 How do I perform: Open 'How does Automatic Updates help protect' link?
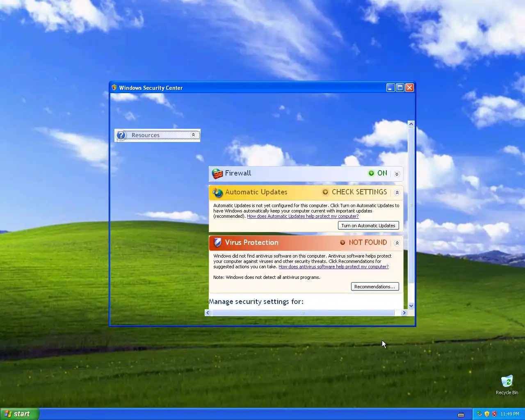[x=303, y=216]
